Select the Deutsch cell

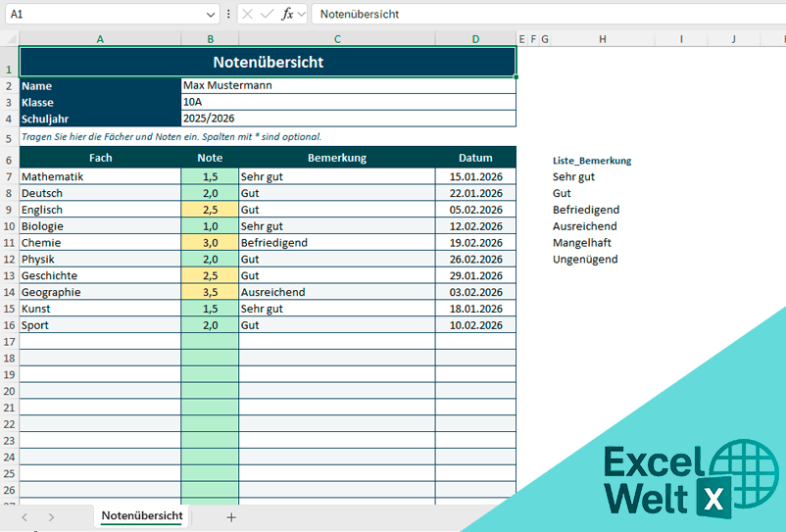point(100,193)
